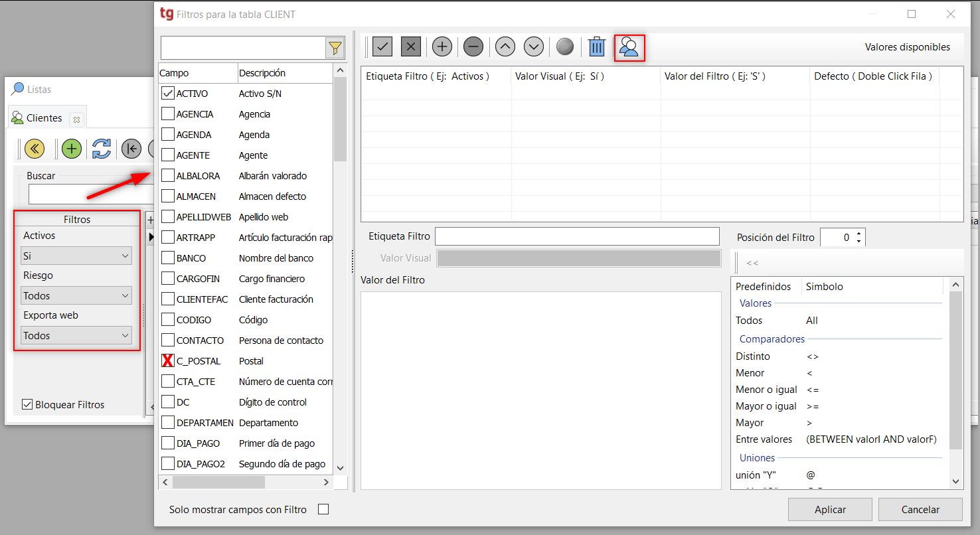Click Etiqueta Filtro column header in grid
Viewport: 980px width, 535px height.
(436, 76)
